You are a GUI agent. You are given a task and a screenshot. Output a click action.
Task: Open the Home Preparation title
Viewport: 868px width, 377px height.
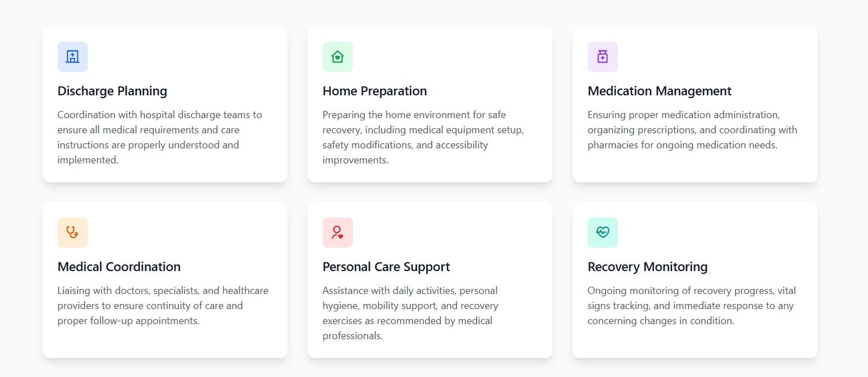pos(374,91)
